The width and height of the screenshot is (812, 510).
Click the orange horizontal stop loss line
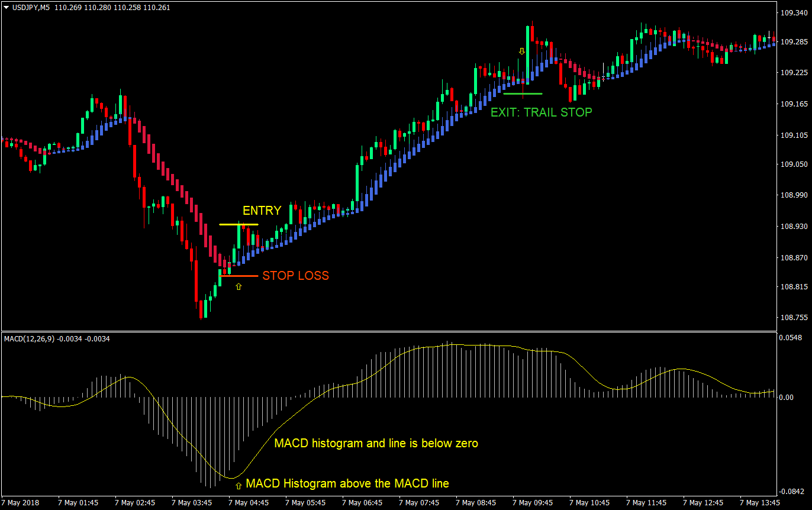pyautogui.click(x=239, y=276)
